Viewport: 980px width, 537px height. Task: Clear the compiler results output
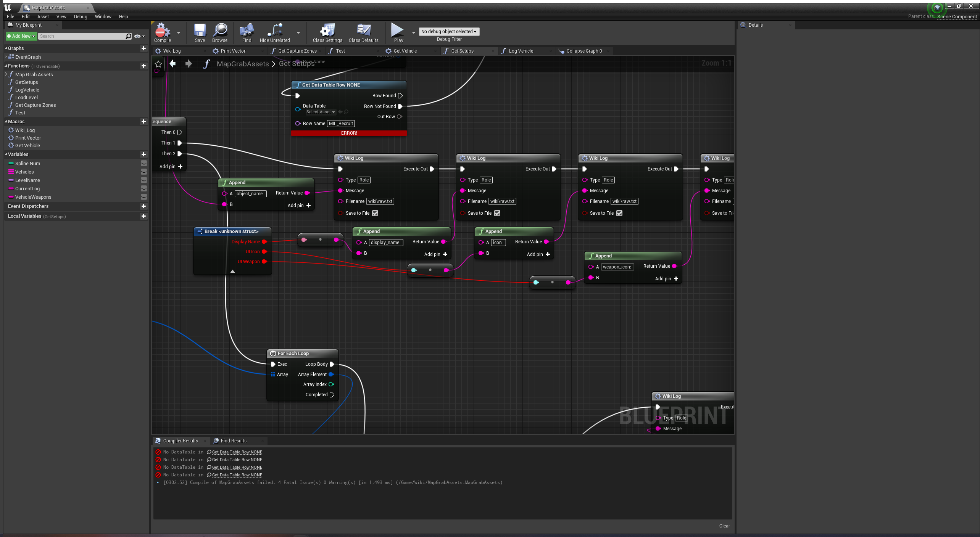tap(724, 526)
